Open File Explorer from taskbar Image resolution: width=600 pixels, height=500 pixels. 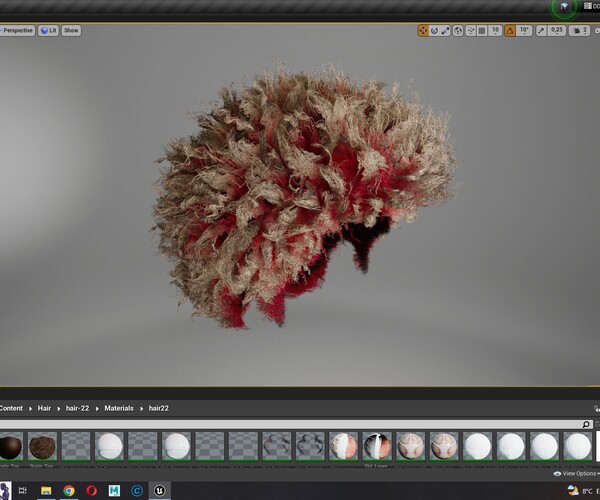[46, 490]
